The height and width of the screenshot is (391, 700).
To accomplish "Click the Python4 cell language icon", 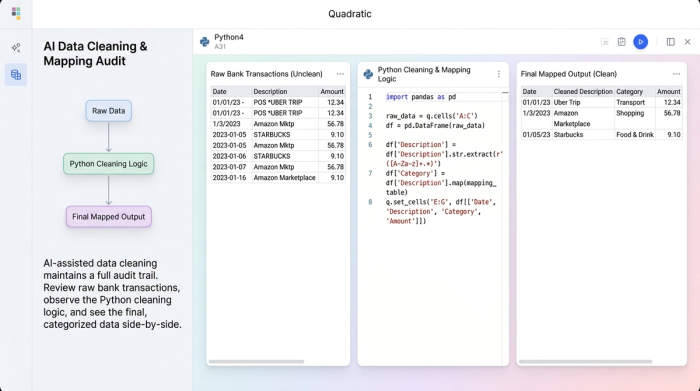I will (x=204, y=42).
